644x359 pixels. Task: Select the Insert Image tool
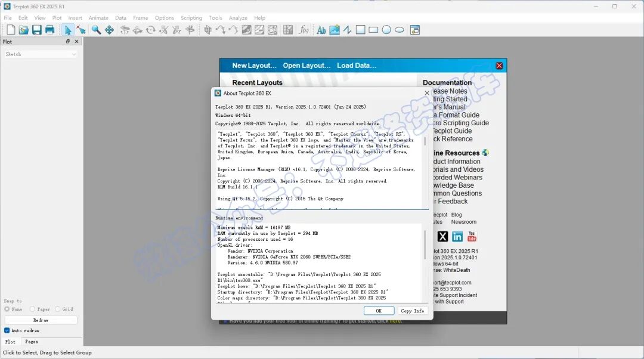click(335, 30)
